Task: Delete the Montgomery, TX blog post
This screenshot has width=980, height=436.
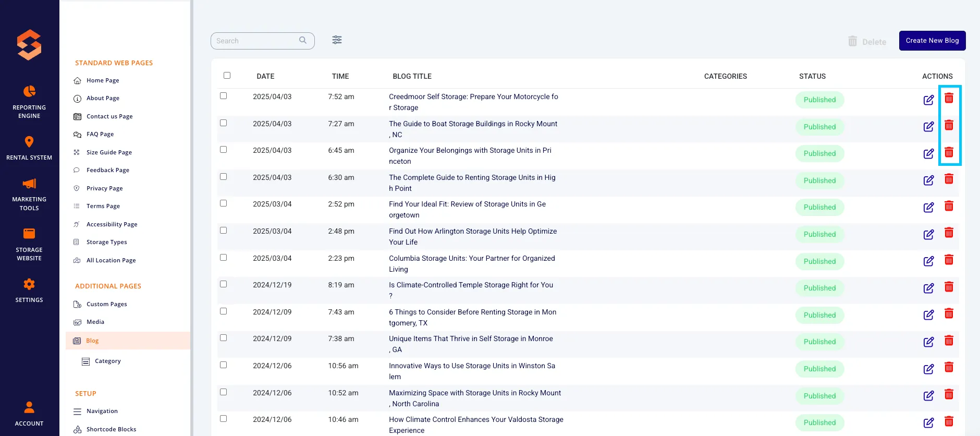Action: 949,313
